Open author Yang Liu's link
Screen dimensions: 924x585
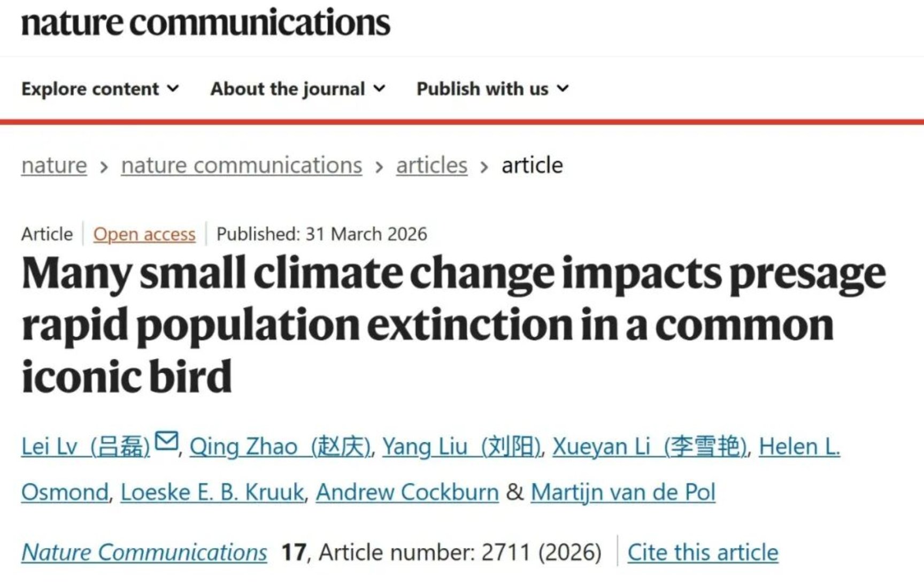(461, 447)
